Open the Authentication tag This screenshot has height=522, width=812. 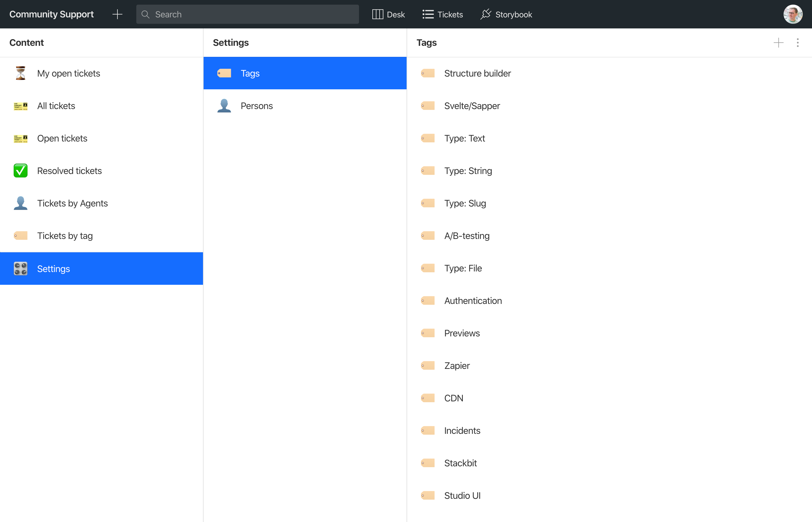tap(473, 301)
